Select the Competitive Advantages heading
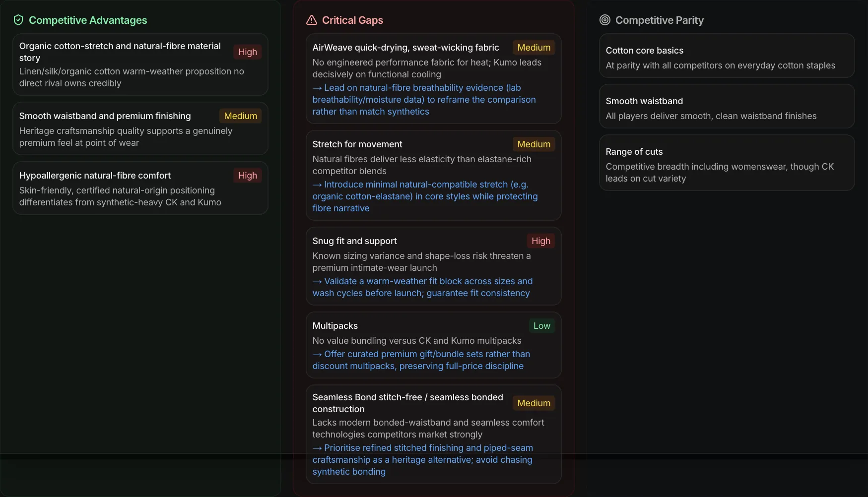Screen dimensions: 868x497 click(88, 20)
